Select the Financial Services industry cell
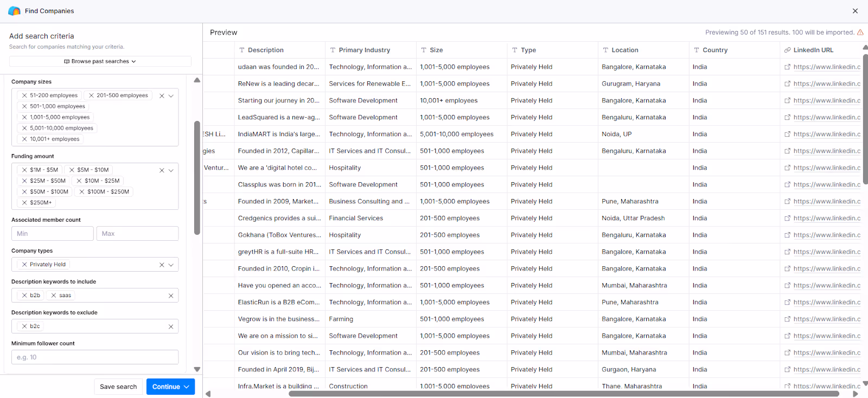This screenshot has height=398, width=868. click(371, 219)
